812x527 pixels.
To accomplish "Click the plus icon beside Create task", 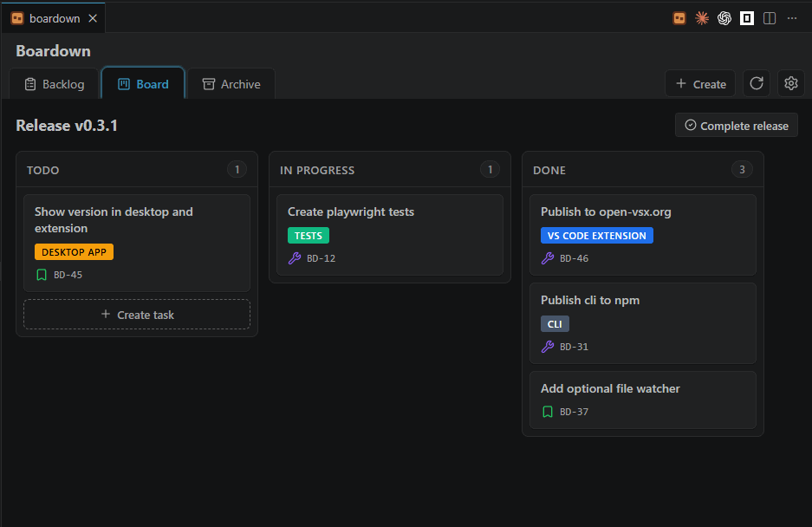I will [106, 314].
